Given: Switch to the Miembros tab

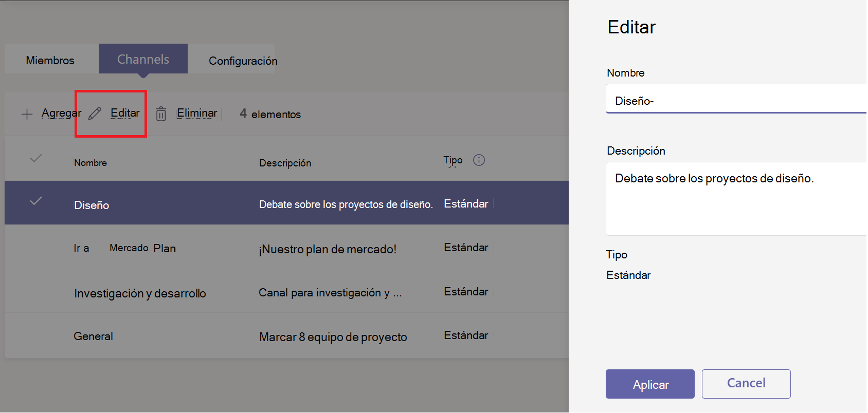Looking at the screenshot, I should click(x=50, y=61).
